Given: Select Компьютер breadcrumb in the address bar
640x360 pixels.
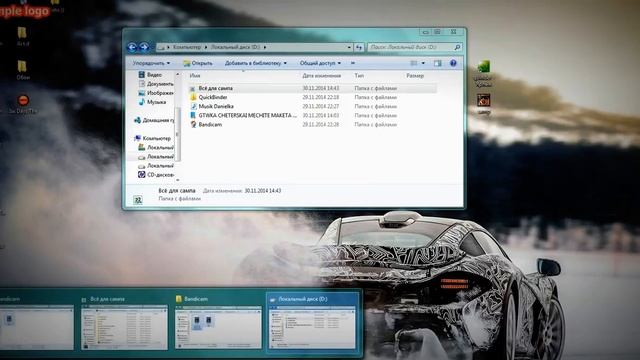Looking at the screenshot, I should coord(187,47).
